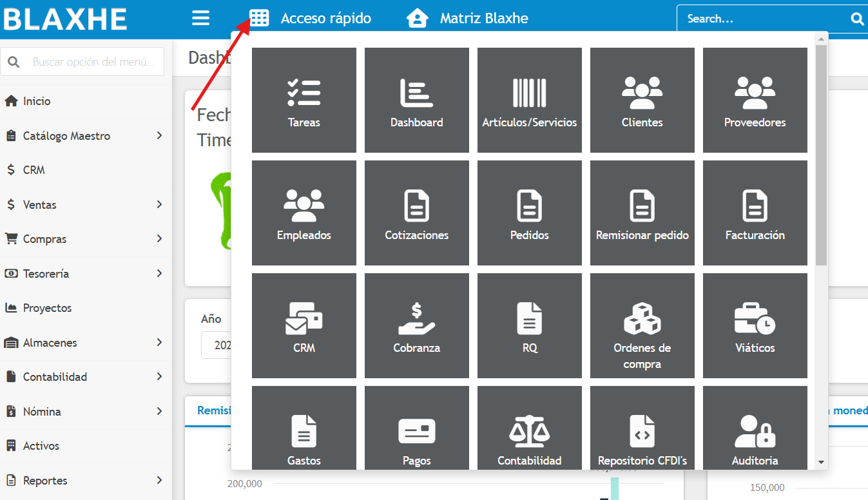Toggle the hamburger menu icon
The image size is (868, 500).
[x=201, y=18]
